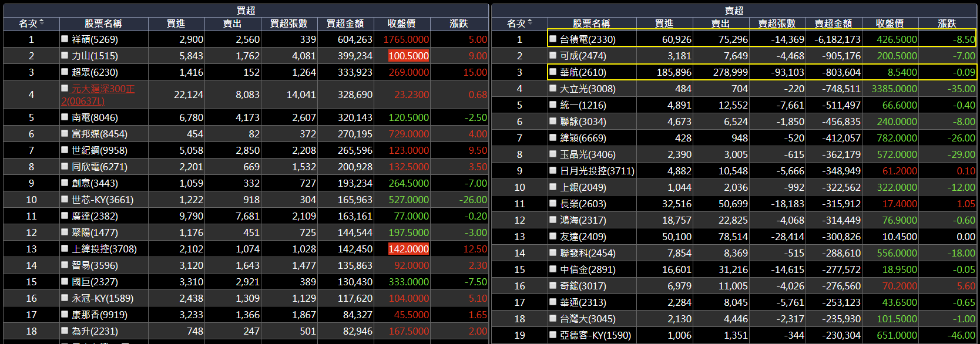Select the 統一(1216) stock name
This screenshot has height=344, width=980.
click(583, 105)
